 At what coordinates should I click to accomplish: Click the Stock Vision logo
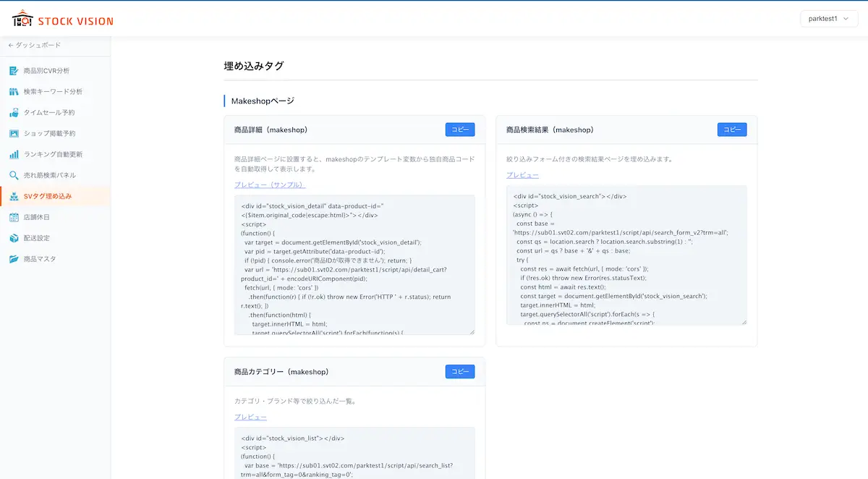63,19
